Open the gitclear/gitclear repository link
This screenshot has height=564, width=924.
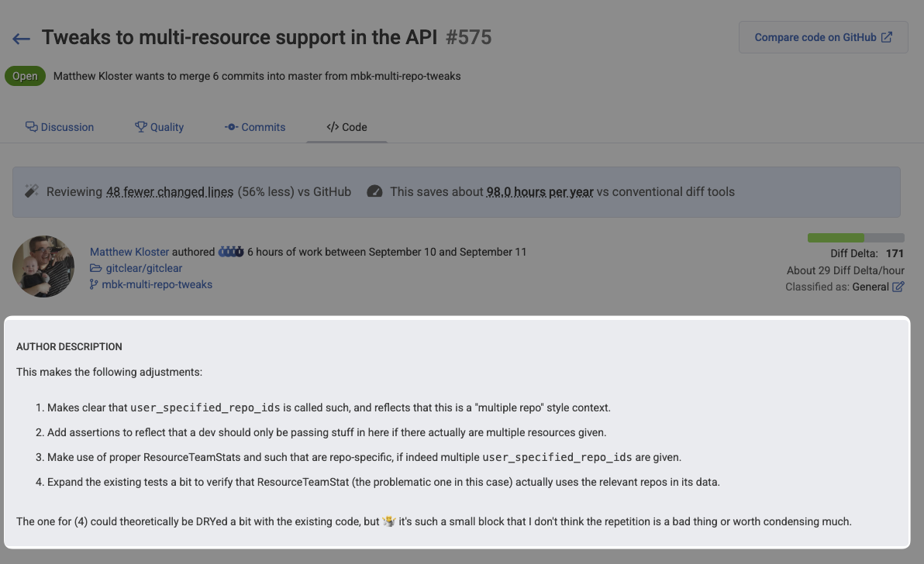(143, 268)
